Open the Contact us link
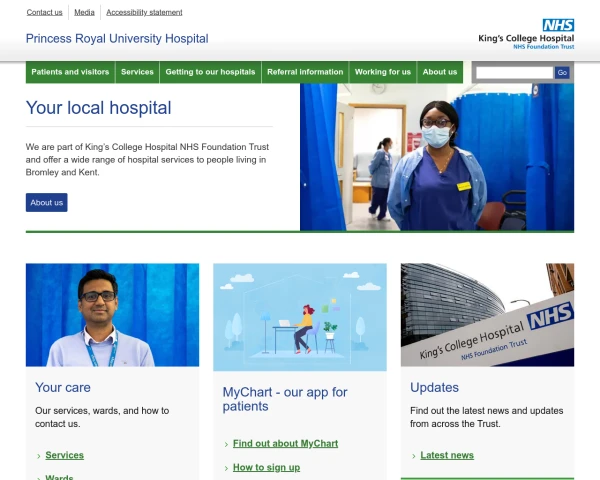This screenshot has height=480, width=600. 44,12
